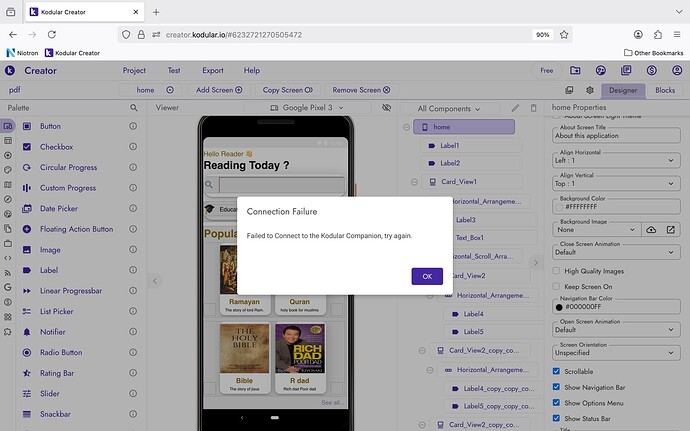Open the Close Screen Animation dropdown
The width and height of the screenshot is (690, 431).
pos(616,252)
